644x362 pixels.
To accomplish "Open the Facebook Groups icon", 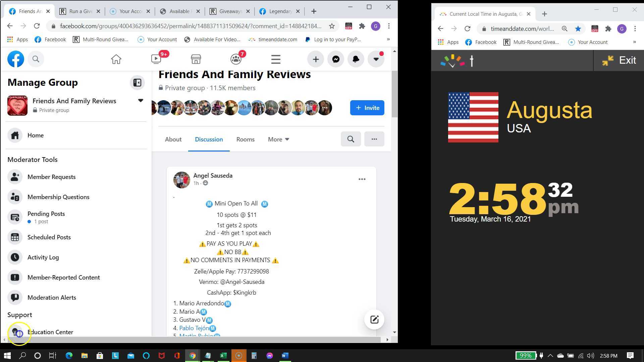I will tap(236, 59).
